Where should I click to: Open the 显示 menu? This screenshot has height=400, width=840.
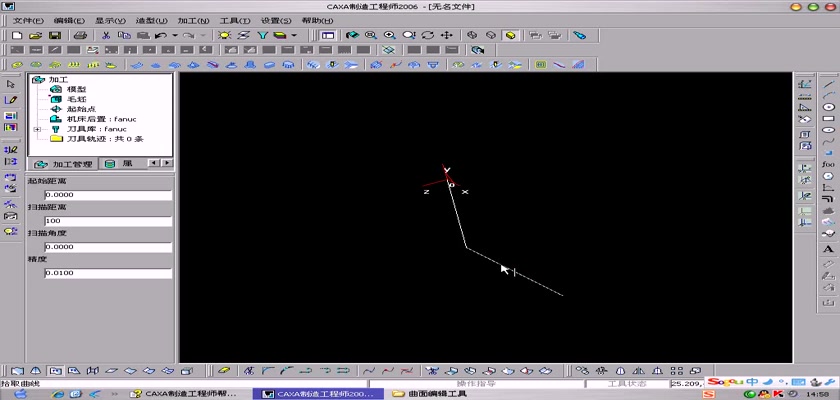pos(110,21)
